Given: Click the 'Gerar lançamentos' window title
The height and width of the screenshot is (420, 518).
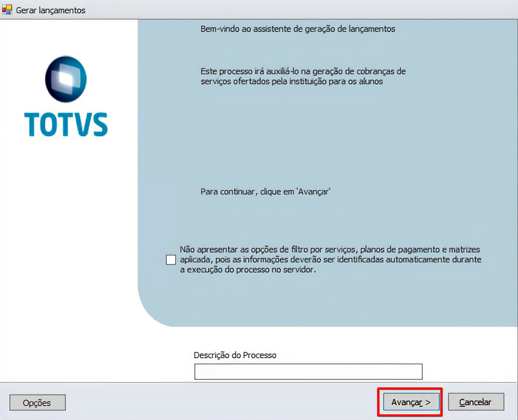Looking at the screenshot, I should (x=51, y=10).
